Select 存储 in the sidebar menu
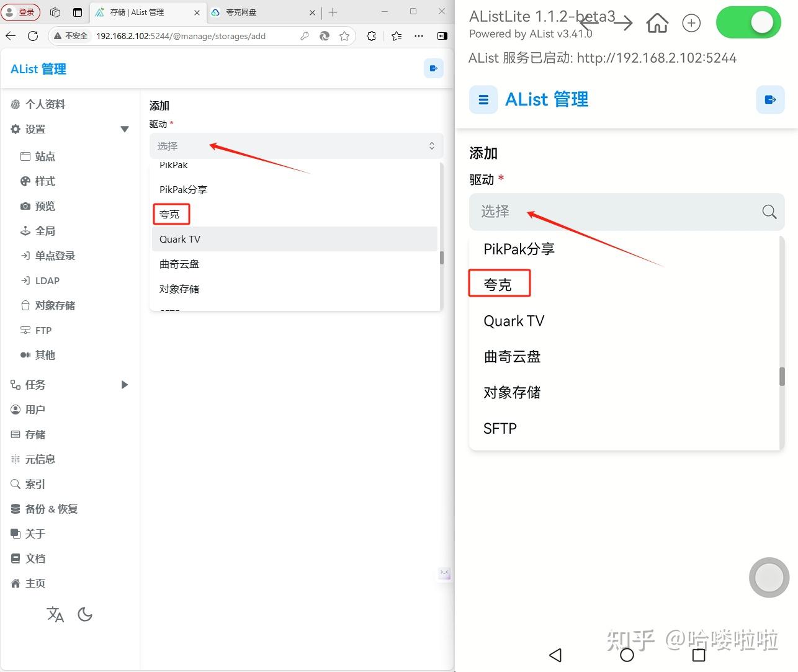Screen dimensions: 798x672 (x=35, y=434)
